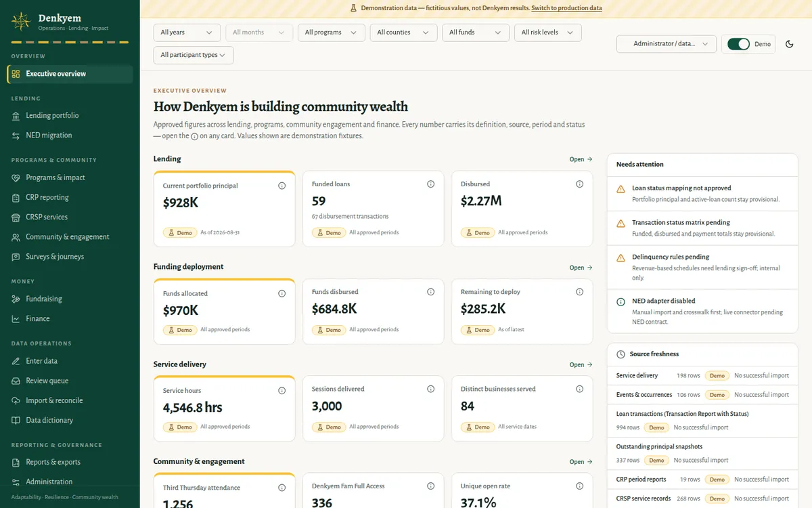Screen dimensions: 812x508
Task: Click warning icon for Transaction status matrix alert
Action: pos(621,223)
